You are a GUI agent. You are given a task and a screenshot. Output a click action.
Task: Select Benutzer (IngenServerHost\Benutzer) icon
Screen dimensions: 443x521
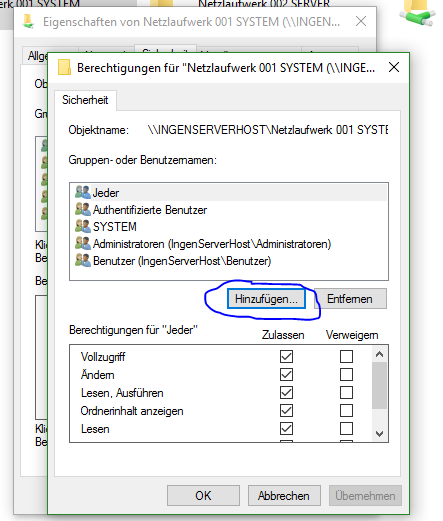[83, 260]
